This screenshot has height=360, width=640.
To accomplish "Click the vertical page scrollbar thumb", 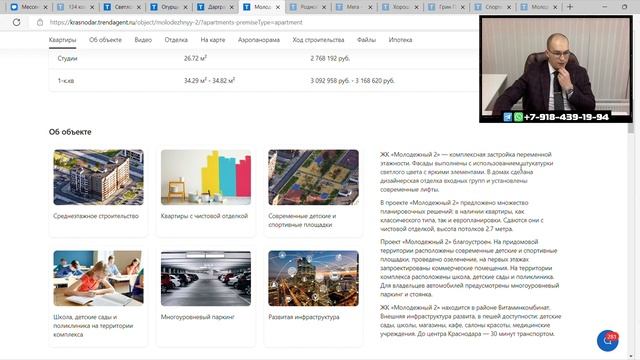I will pos(631,129).
